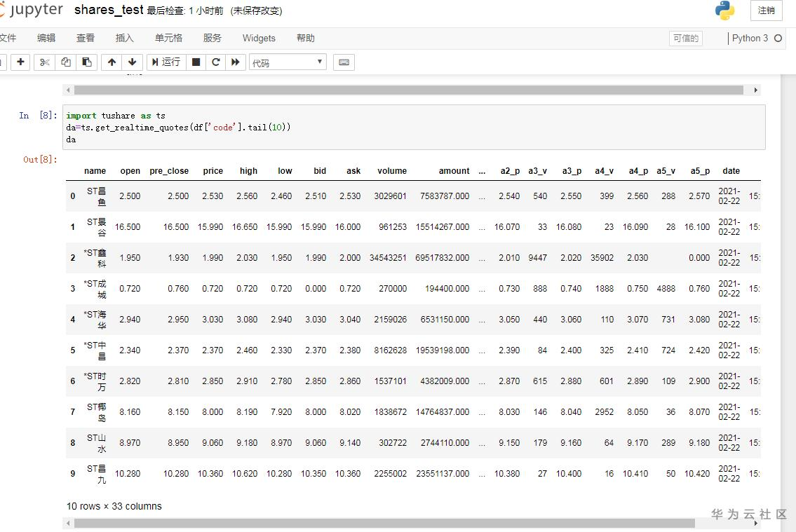Click the 'pre_close' column header

[169, 171]
